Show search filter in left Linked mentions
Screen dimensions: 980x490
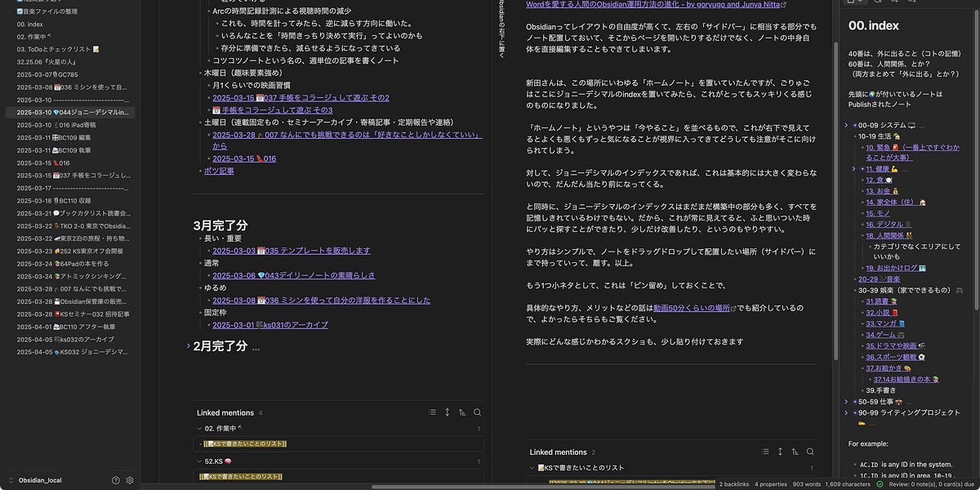pos(477,412)
